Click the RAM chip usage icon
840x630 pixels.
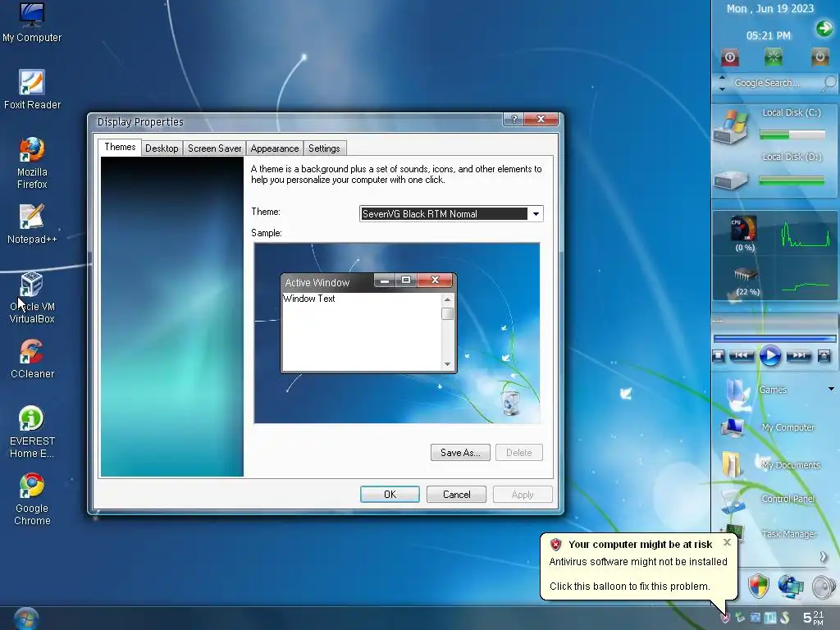745,275
